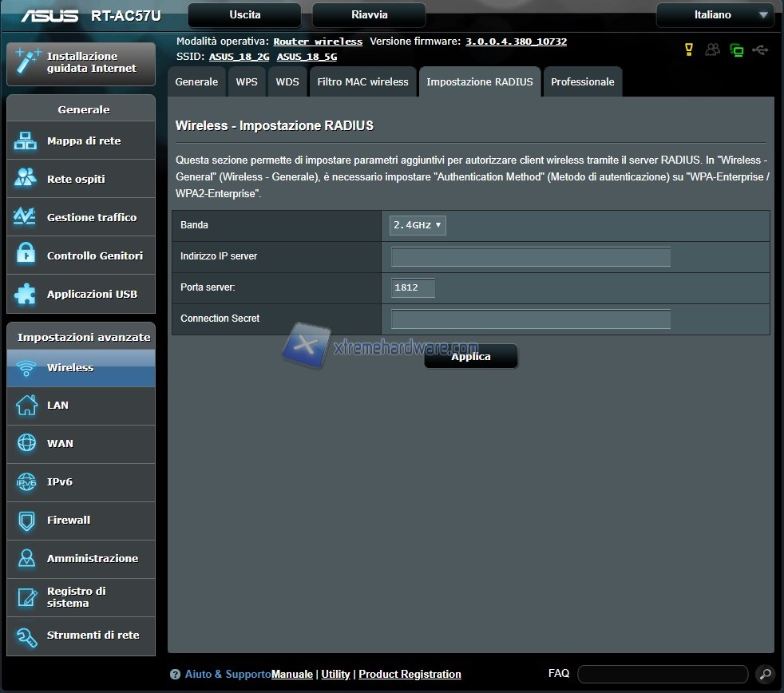Click the yellow lightbulb status icon
The image size is (784, 693).
pos(689,50)
